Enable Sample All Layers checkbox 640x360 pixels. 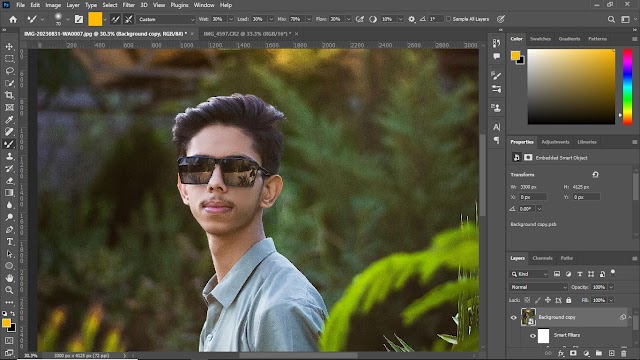(449, 19)
